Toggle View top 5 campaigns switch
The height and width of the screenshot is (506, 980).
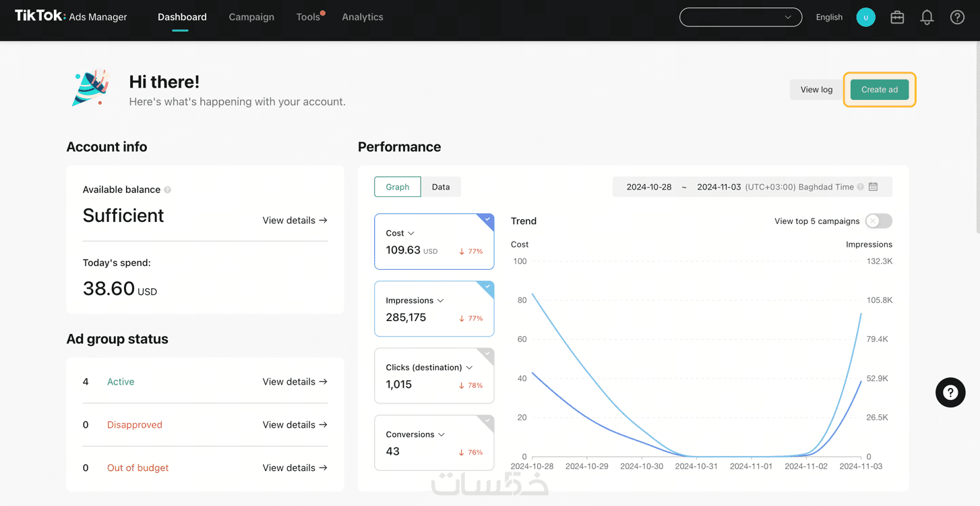(879, 221)
